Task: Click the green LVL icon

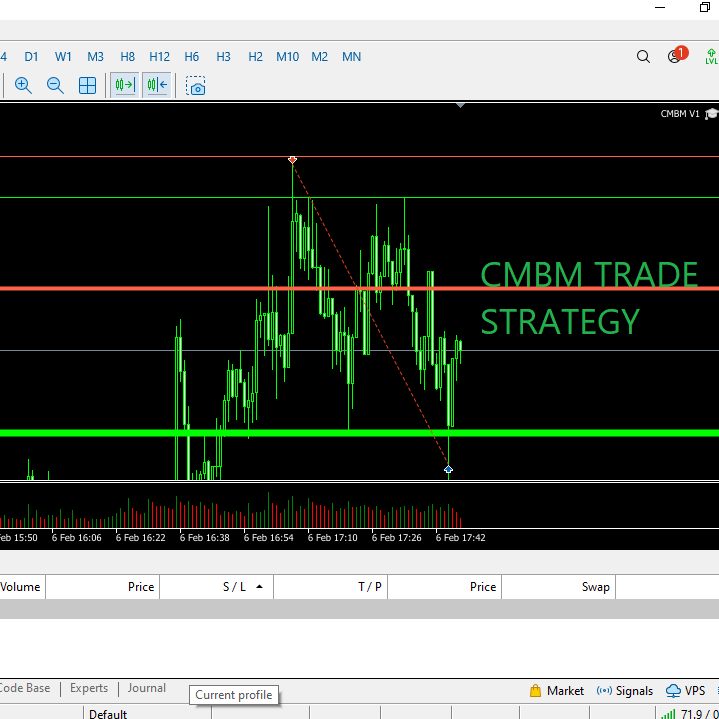Action: click(711, 56)
